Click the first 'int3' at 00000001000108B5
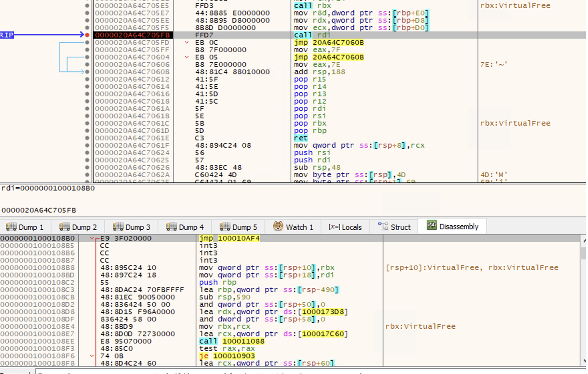588x374 pixels. pos(208,245)
